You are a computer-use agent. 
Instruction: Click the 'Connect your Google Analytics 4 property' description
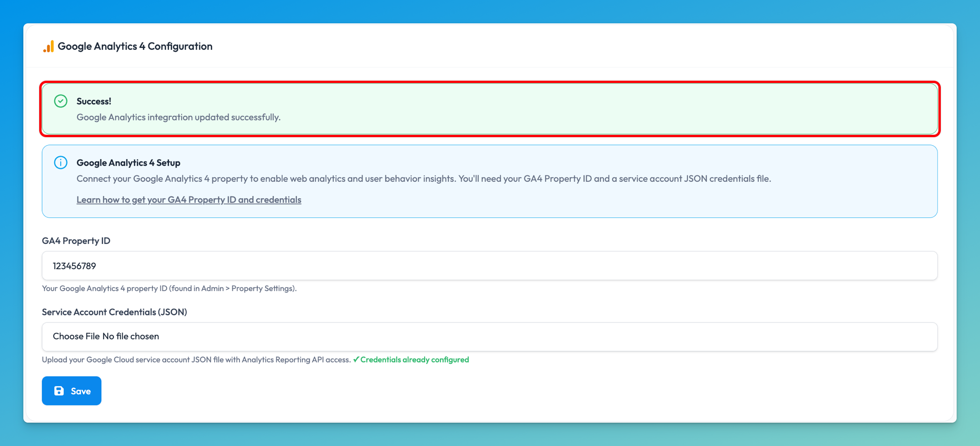point(423,179)
